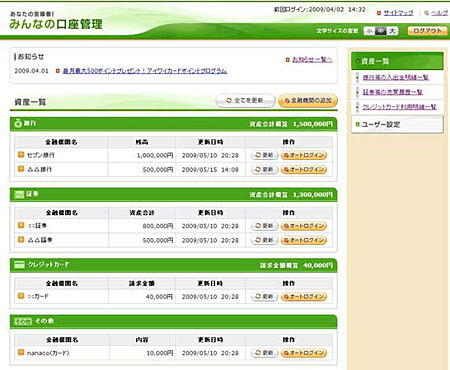Click the 資産合計概算 1,500,000円 bank total

291,124
